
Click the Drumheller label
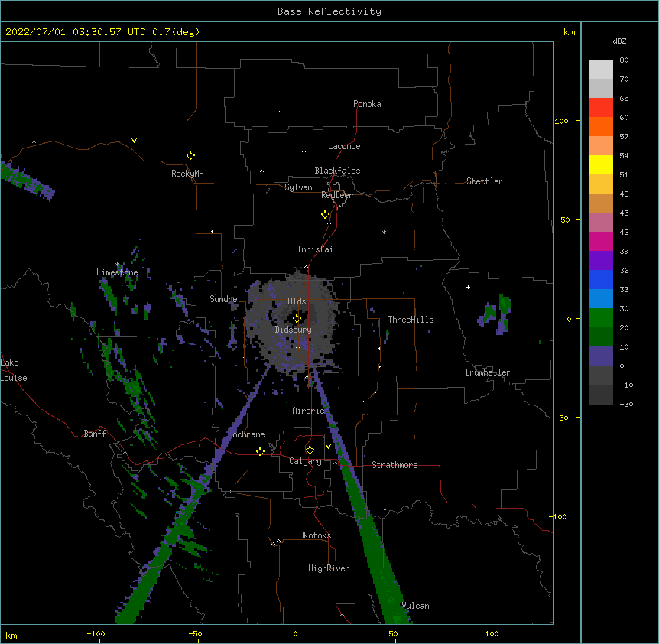tap(488, 372)
